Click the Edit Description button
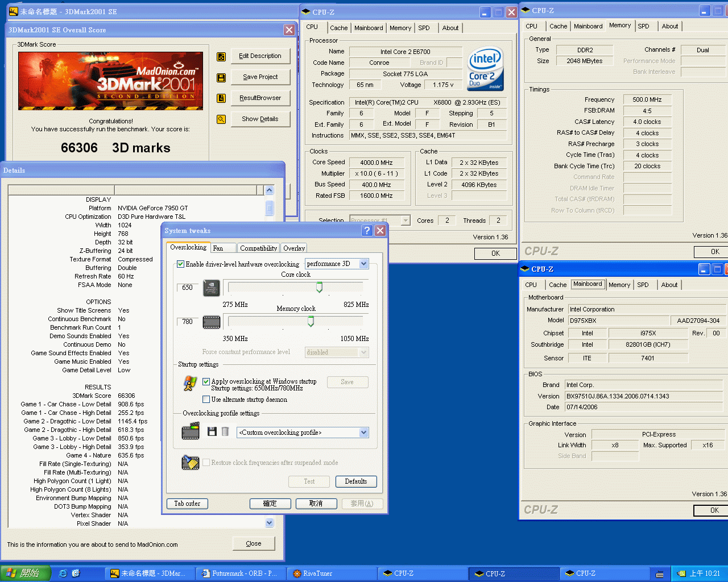Viewport: 728px width, 582px height. pyautogui.click(x=260, y=56)
